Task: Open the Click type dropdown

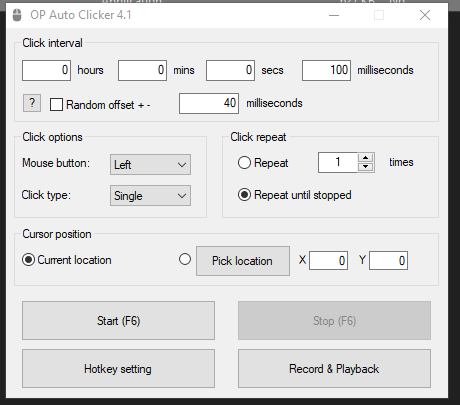Action: point(150,195)
